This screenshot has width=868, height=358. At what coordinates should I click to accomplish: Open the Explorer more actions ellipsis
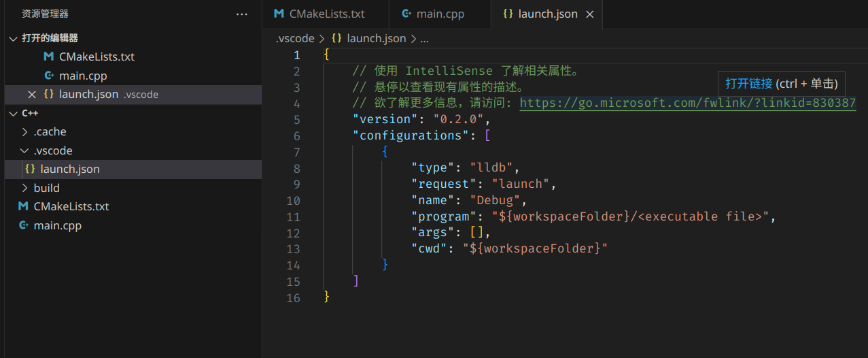pos(242,14)
